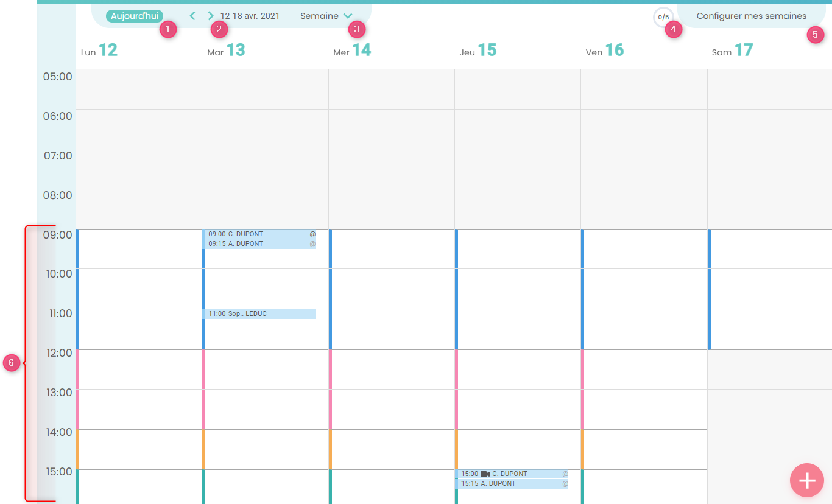Image resolution: width=832 pixels, height=504 pixels.
Task: Click the pink plus add appointment button
Action: pyautogui.click(x=806, y=480)
